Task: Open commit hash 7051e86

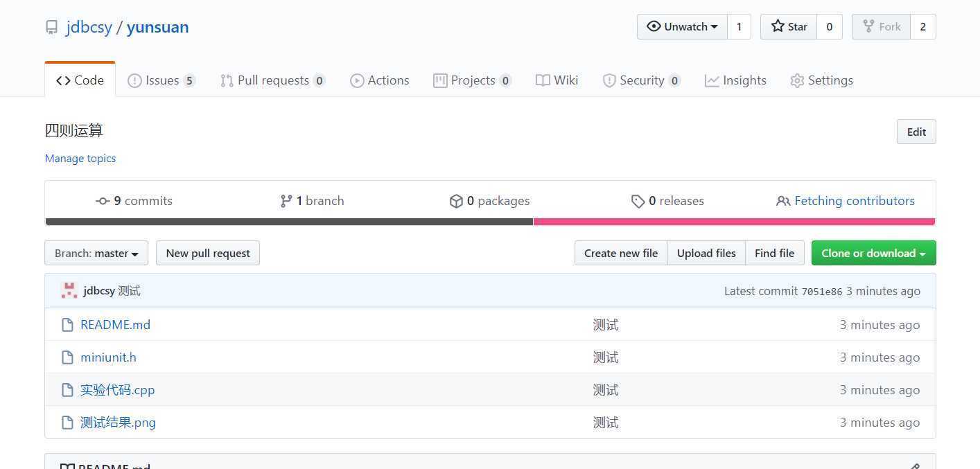Action: tap(822, 292)
